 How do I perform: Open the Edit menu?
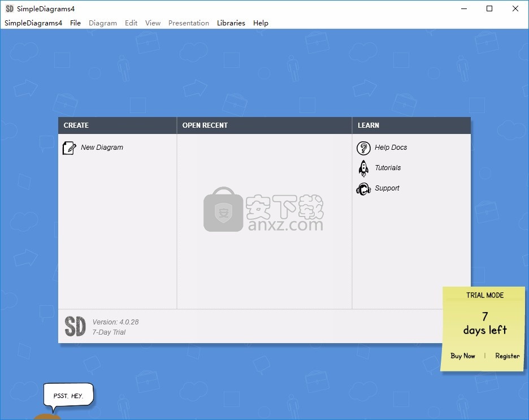[x=131, y=23]
